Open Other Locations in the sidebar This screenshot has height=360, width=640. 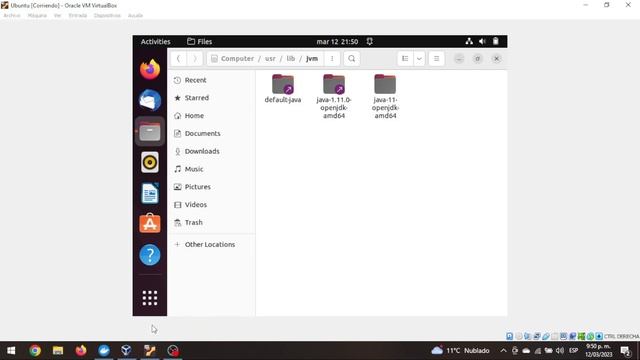coord(211,244)
